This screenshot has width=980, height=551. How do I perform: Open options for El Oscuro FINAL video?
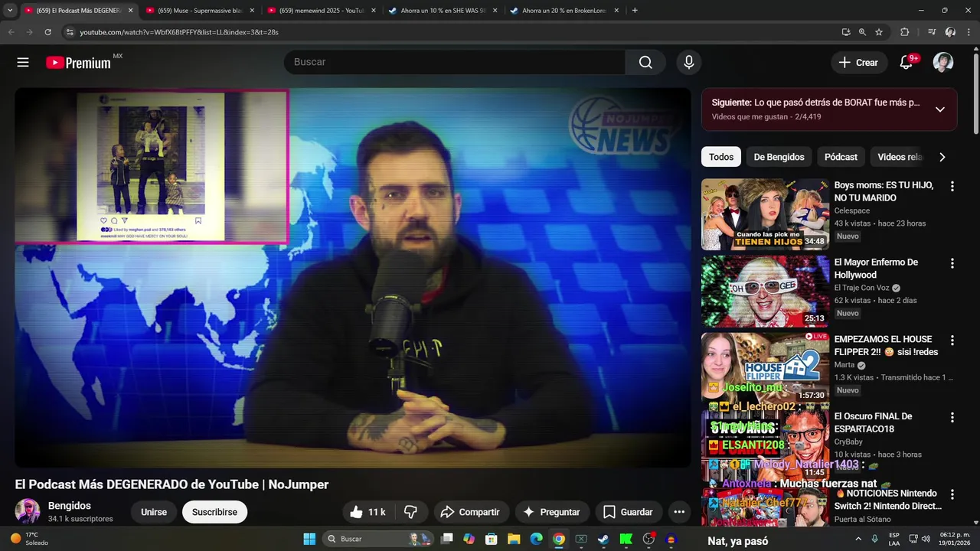click(x=952, y=417)
